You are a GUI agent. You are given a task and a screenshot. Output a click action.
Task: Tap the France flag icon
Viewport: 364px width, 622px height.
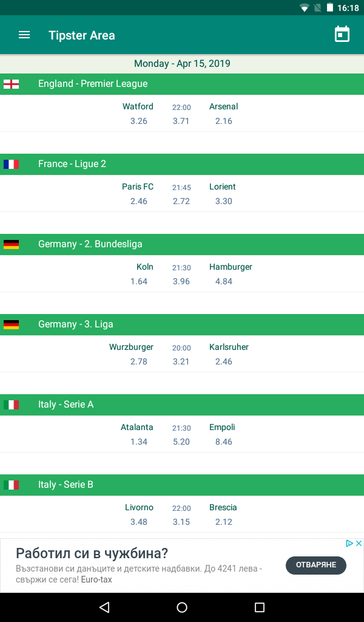(x=11, y=164)
